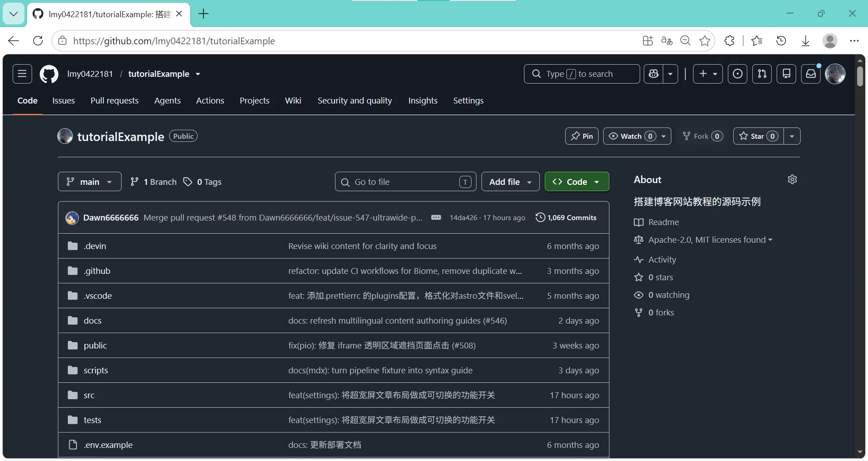Click the Go to file search field
The image size is (868, 461).
click(x=406, y=182)
